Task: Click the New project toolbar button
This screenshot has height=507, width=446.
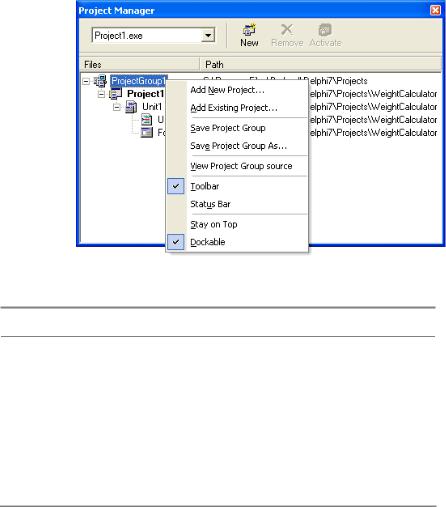Action: click(x=249, y=35)
